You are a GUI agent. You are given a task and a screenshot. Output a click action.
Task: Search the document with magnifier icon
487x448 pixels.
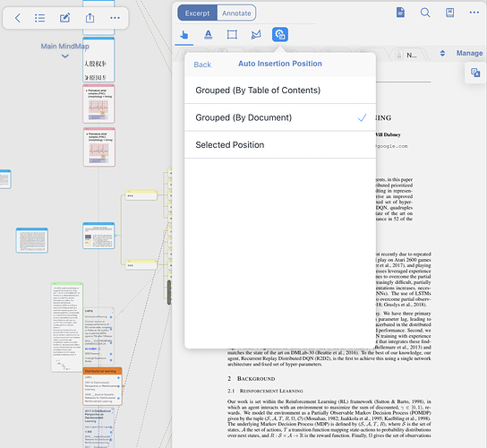[x=425, y=13]
